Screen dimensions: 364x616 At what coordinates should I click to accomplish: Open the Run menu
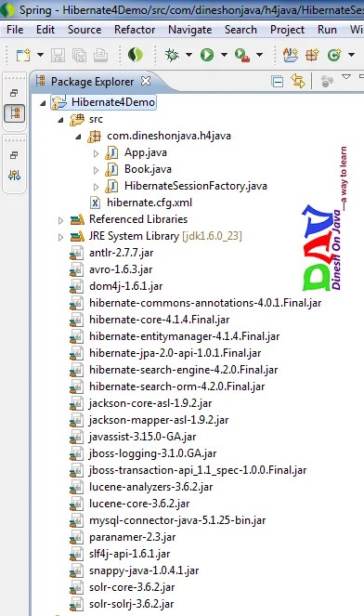(x=327, y=30)
